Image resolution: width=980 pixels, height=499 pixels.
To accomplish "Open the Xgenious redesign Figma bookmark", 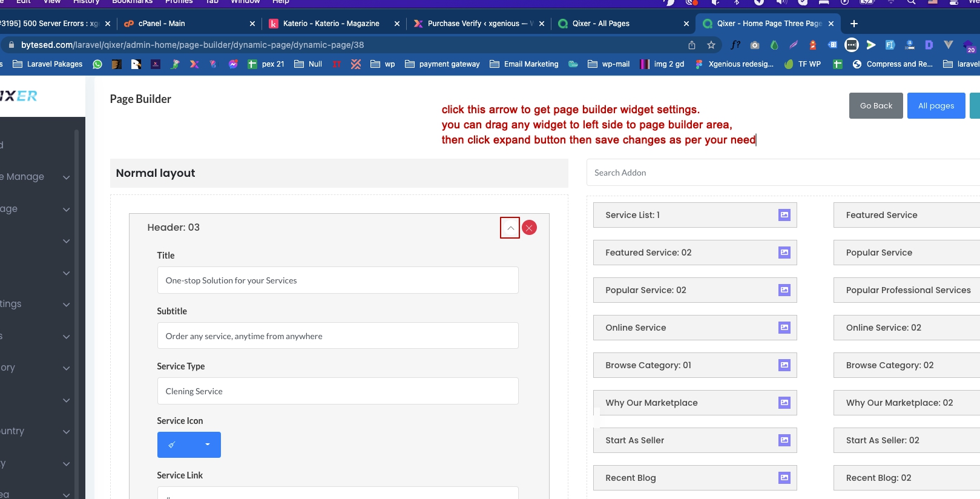I will 734,64.
